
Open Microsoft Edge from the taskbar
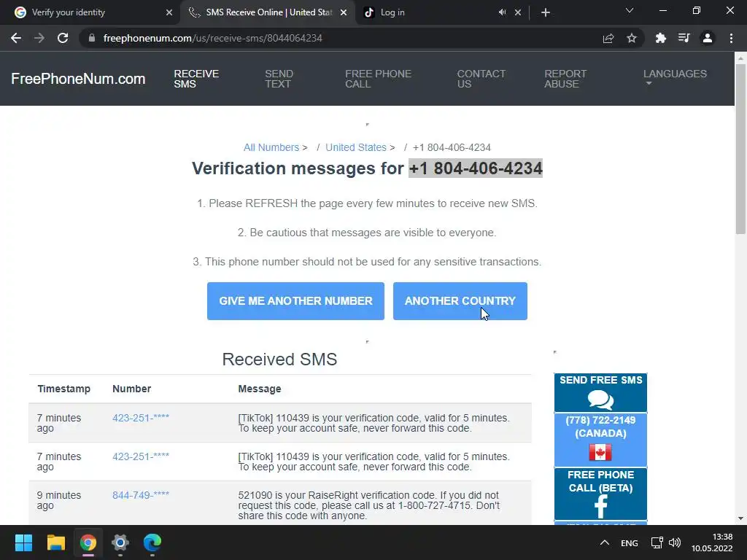(152, 542)
